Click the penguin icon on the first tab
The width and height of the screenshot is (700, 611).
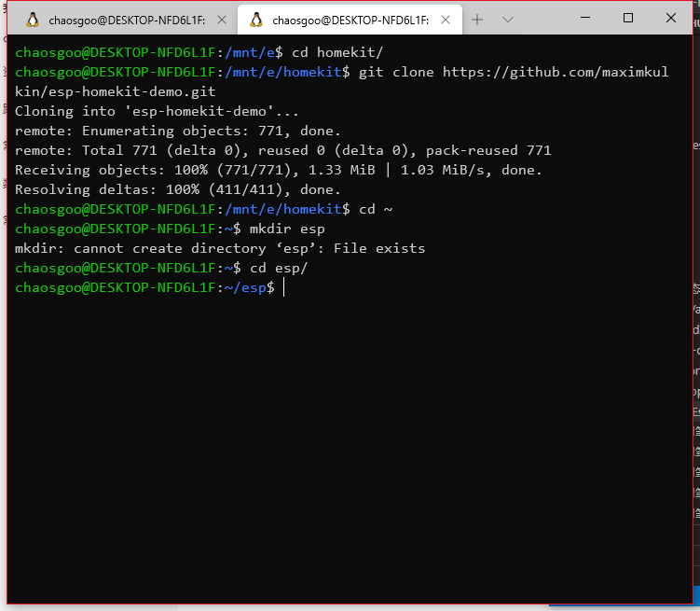point(33,20)
